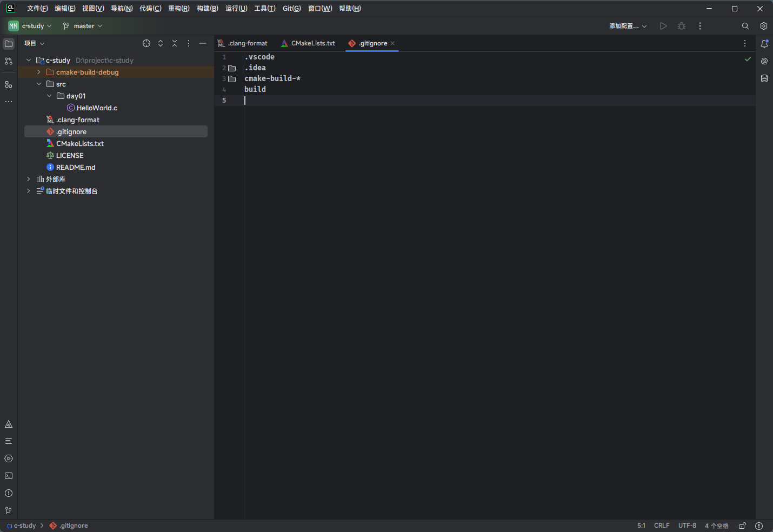Collapse all project tree nodes
The height and width of the screenshot is (532, 773).
175,43
